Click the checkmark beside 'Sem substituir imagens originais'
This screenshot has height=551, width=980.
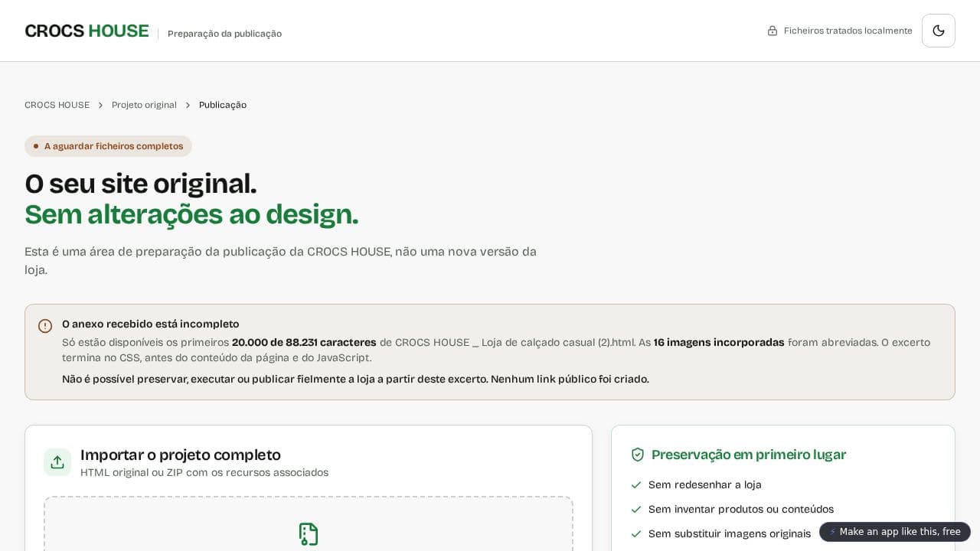pyautogui.click(x=636, y=533)
